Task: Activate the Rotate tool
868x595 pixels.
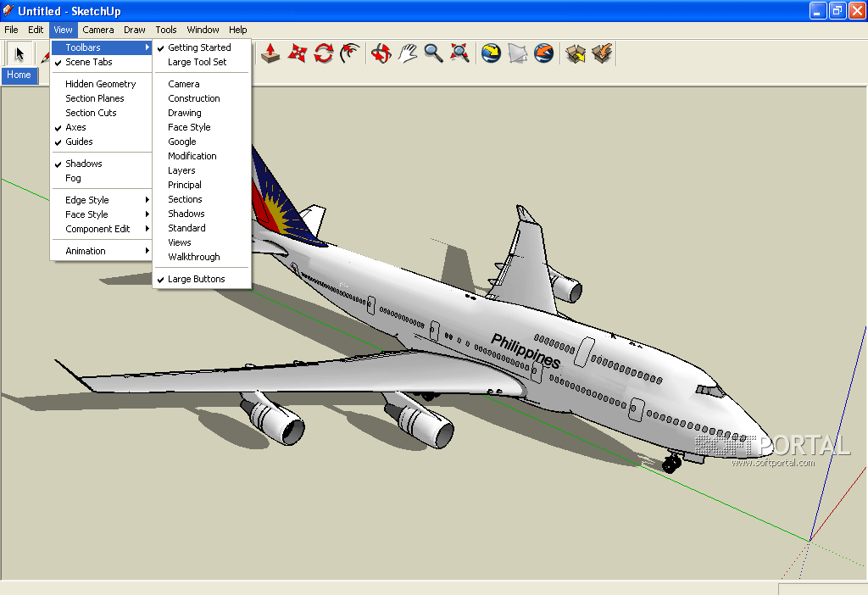Action: pos(324,53)
